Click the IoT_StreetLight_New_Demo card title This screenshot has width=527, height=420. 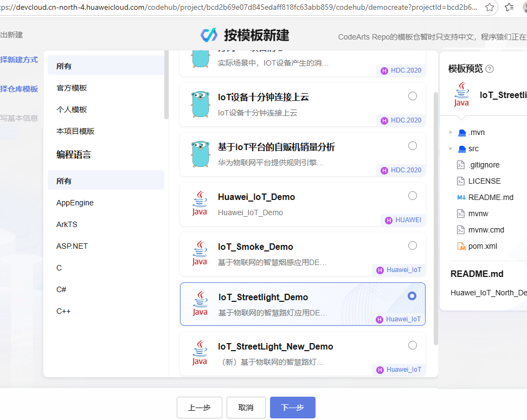click(x=275, y=346)
